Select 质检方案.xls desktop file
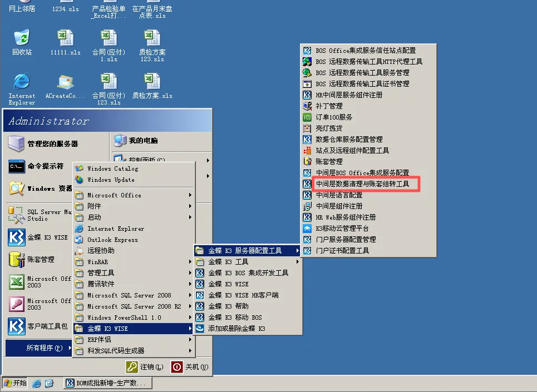This screenshot has width=537, height=392. (152, 86)
